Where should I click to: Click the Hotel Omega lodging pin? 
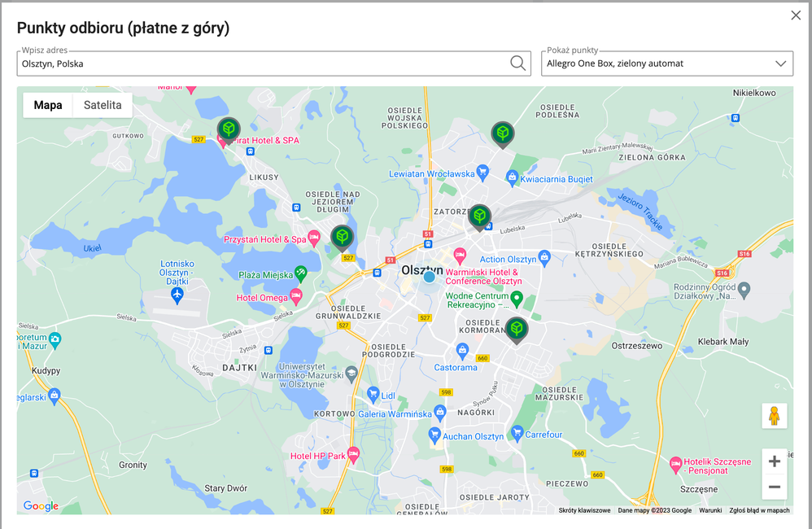point(295,297)
